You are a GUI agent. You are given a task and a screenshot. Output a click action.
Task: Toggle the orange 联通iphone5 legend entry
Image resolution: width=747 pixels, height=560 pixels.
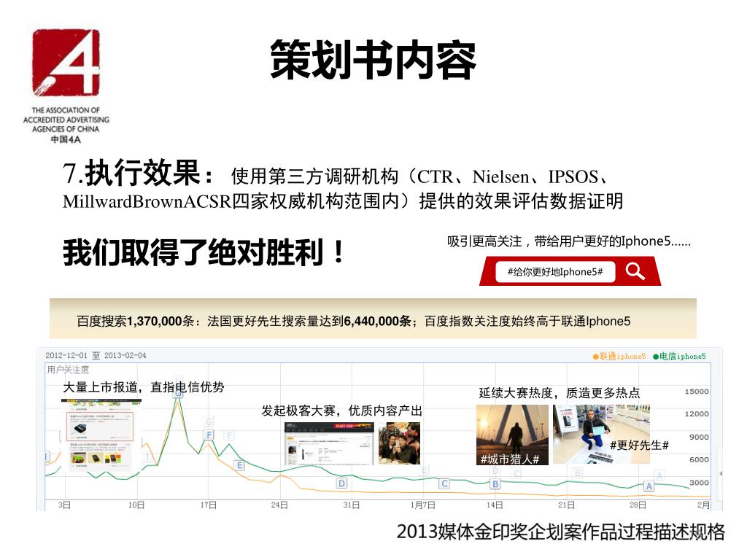(x=619, y=356)
